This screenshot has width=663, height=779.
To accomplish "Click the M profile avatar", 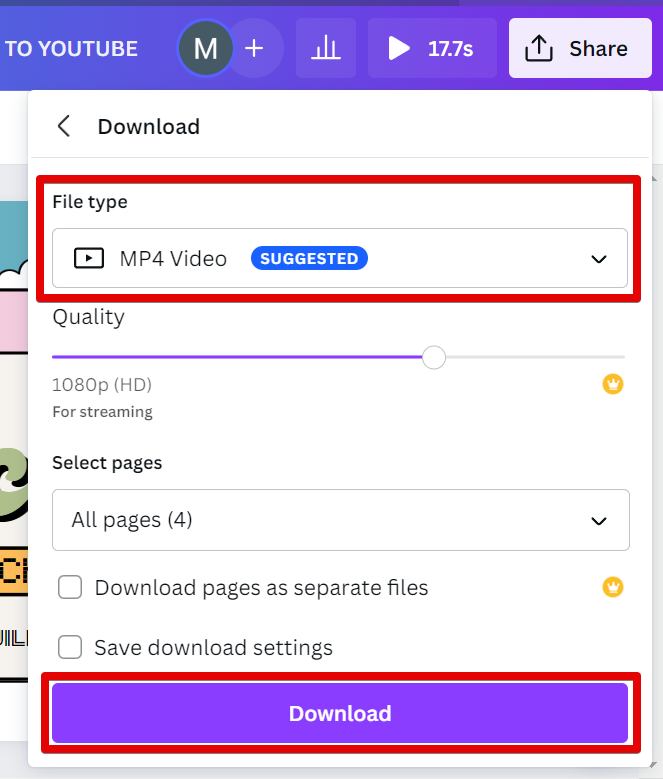I will (205, 48).
